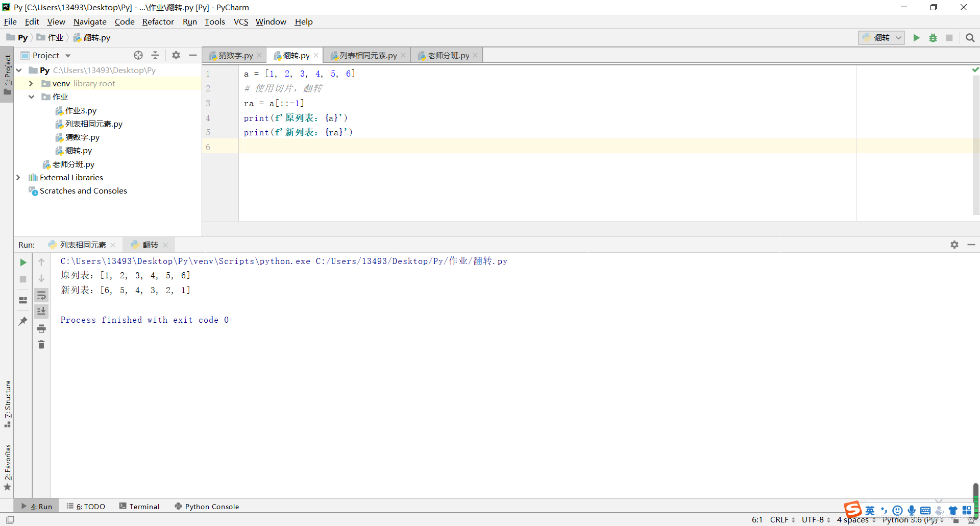Clear all console output trash icon
980x526 pixels.
click(x=41, y=345)
